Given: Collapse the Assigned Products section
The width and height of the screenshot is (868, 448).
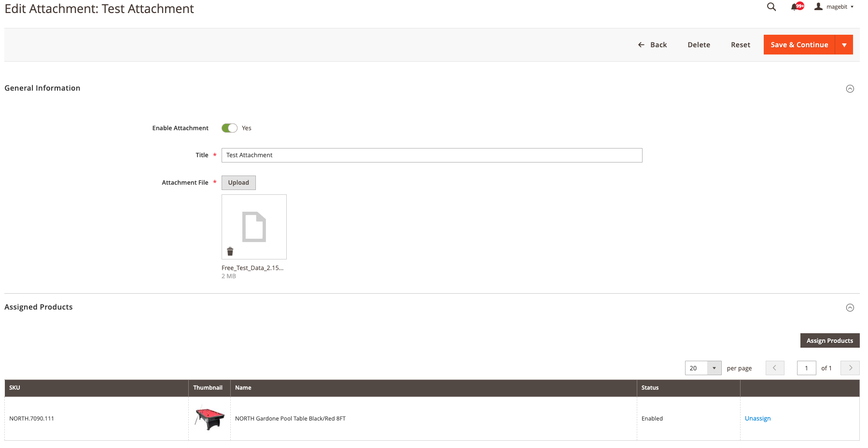Looking at the screenshot, I should (850, 307).
